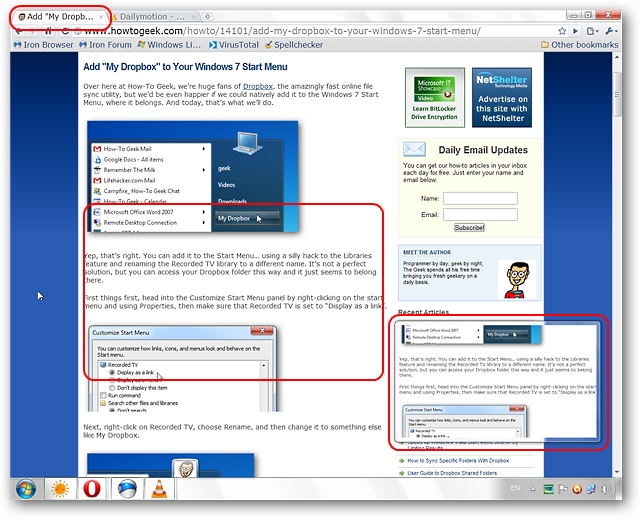Open the wrench settings menu
Viewport: 640px width, 518px height.
(611, 31)
